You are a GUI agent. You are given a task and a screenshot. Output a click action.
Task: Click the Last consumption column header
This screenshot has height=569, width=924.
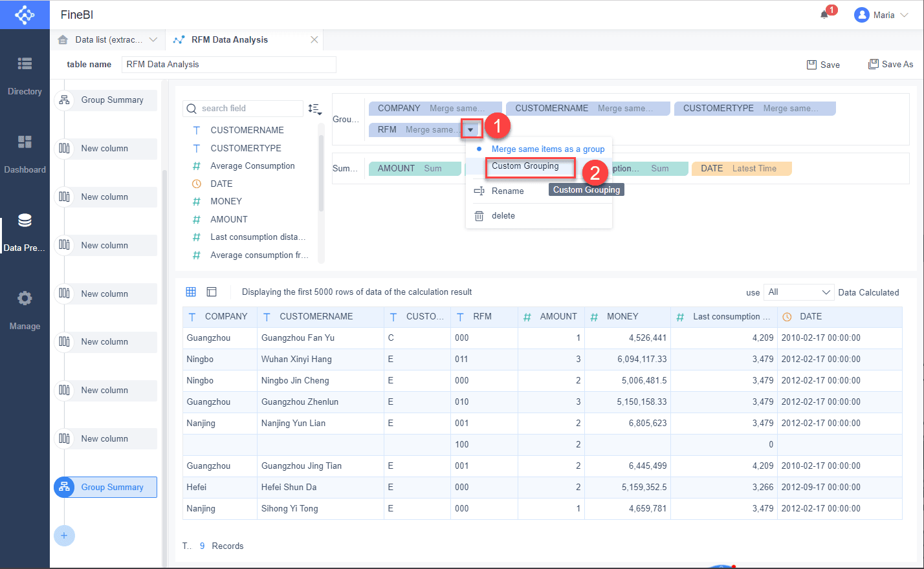(x=724, y=317)
